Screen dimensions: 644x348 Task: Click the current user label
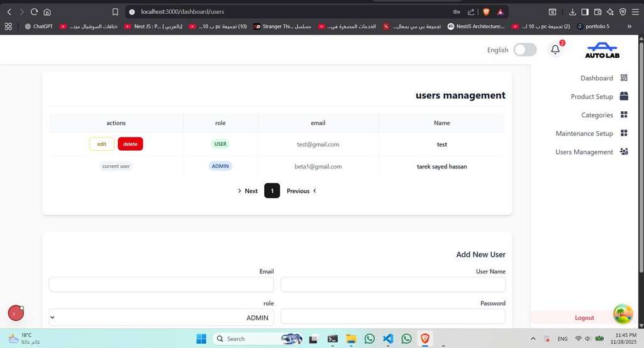point(116,166)
